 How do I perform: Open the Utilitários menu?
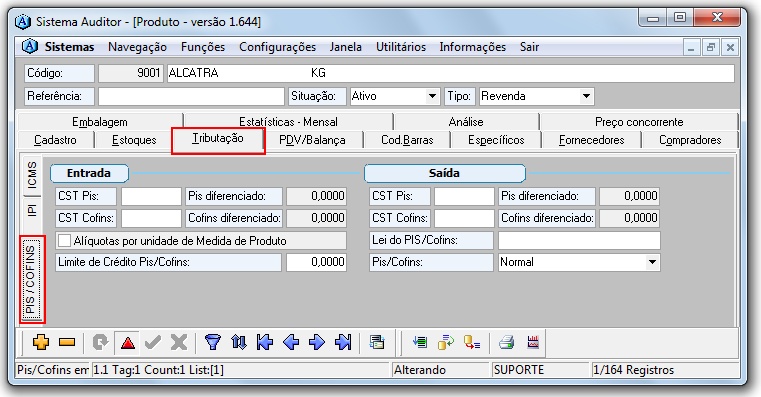(401, 47)
